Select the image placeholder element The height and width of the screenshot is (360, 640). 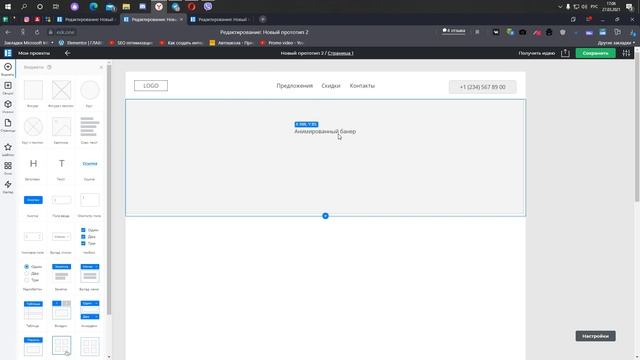pyautogui.click(x=61, y=127)
